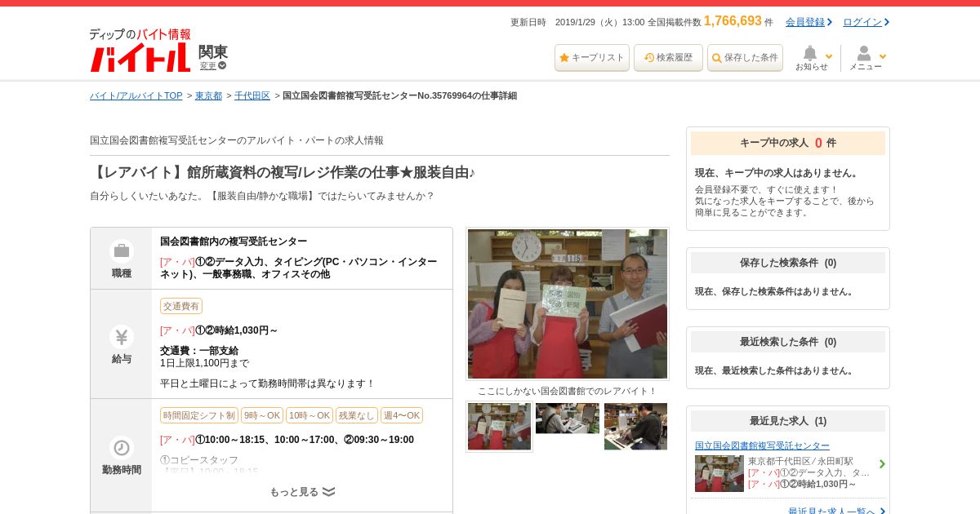Open 国立国会図書館複写受託センター recently viewed link
This screenshot has width=980, height=514.
762,445
